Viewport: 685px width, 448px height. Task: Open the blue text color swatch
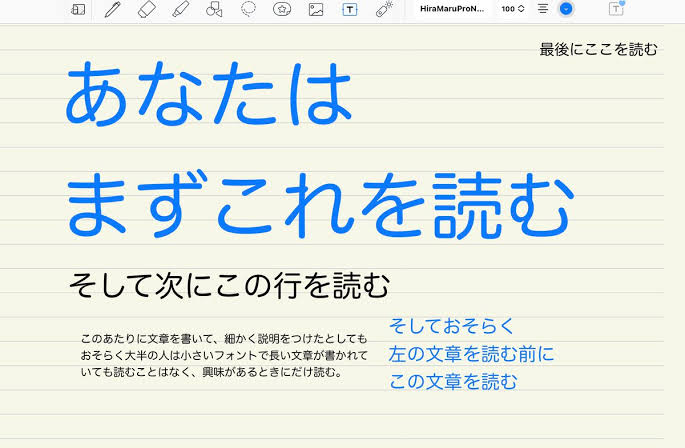566,9
